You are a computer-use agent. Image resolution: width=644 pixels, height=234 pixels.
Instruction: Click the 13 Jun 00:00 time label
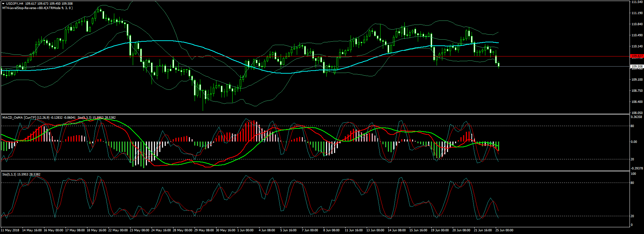[x=375, y=230]
